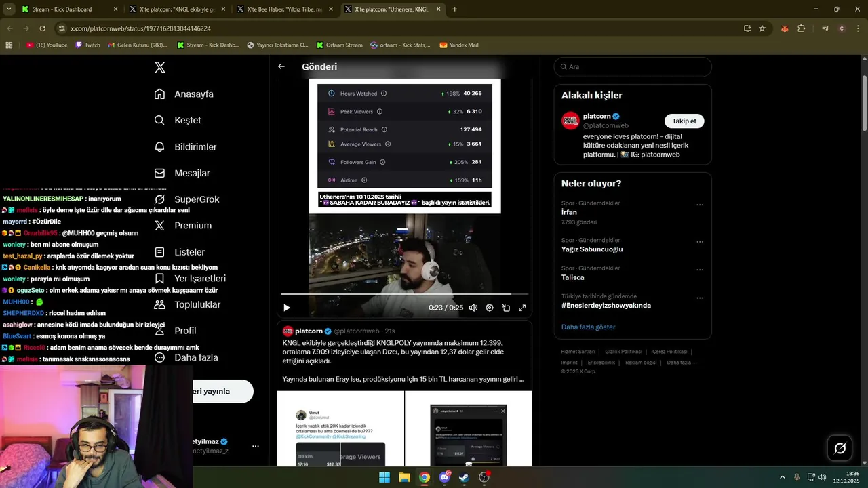Viewport: 868px width, 488px height.
Task: Open the account menu three dots
Action: (x=256, y=446)
